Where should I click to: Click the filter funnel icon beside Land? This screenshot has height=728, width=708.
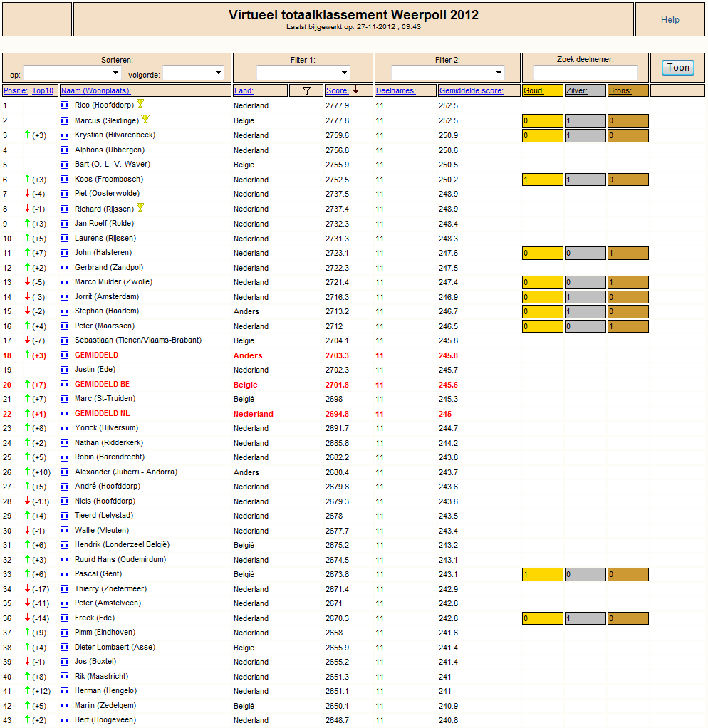tap(306, 91)
